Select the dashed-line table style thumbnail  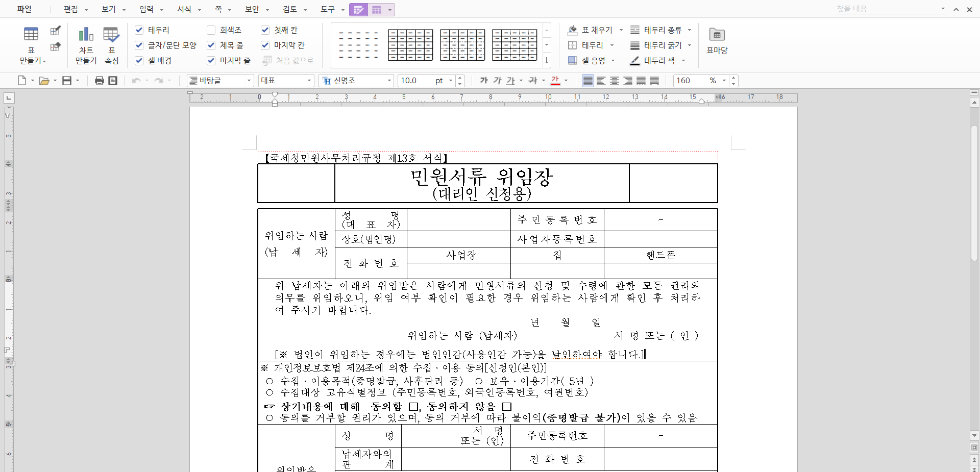358,45
